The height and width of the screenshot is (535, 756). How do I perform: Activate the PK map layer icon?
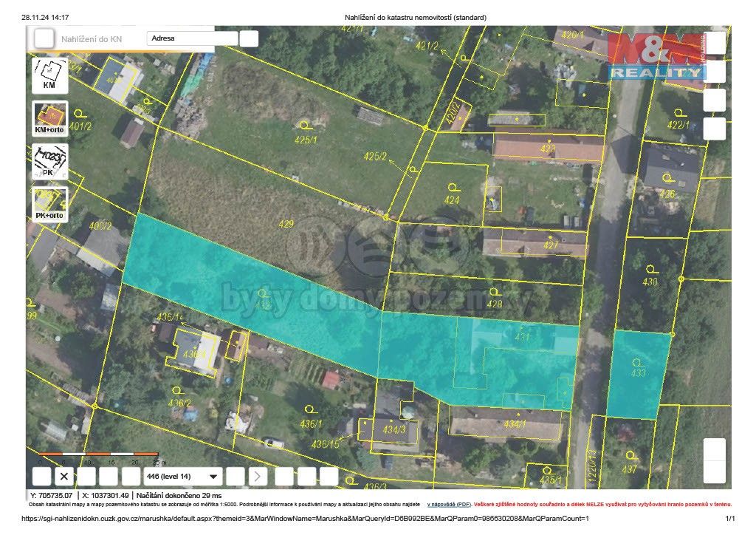click(x=50, y=161)
